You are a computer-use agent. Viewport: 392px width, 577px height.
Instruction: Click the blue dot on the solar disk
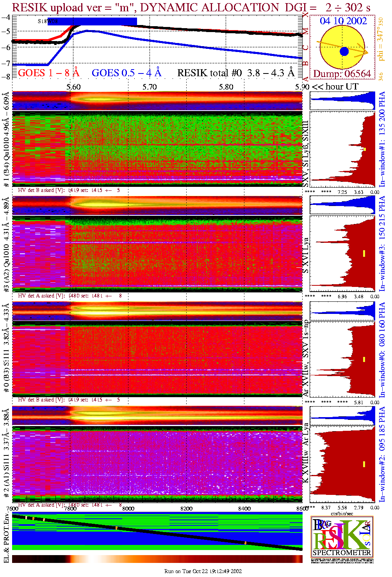344,51
